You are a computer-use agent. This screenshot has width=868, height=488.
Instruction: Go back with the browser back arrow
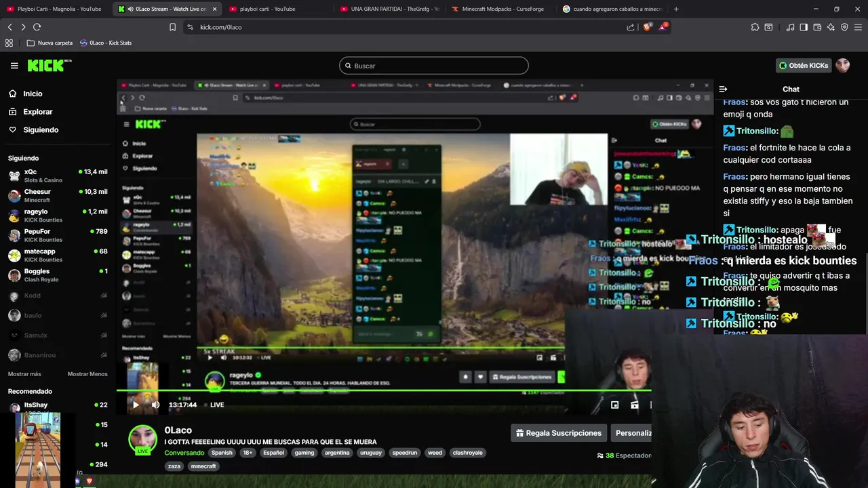pos(9,27)
